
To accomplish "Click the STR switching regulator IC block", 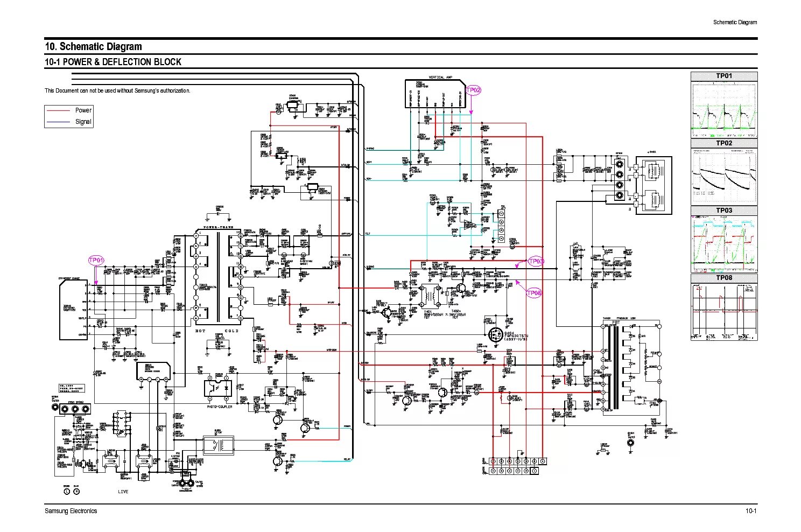I will point(73,310).
